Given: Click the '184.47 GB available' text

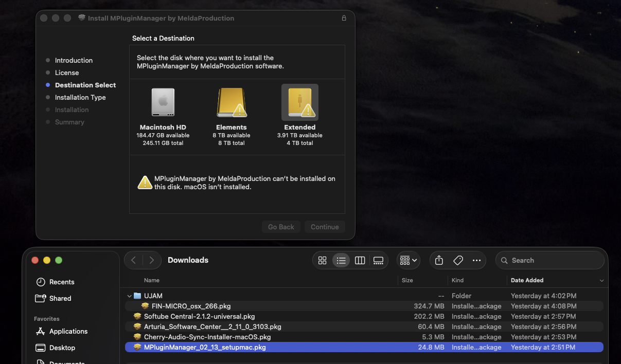Looking at the screenshot, I should 163,135.
